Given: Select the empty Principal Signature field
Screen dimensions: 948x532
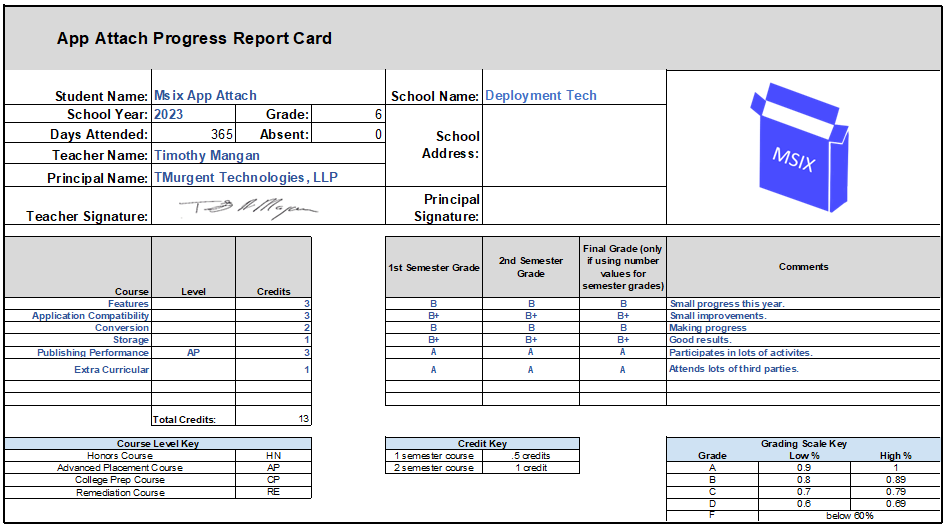Looking at the screenshot, I should pos(573,207).
